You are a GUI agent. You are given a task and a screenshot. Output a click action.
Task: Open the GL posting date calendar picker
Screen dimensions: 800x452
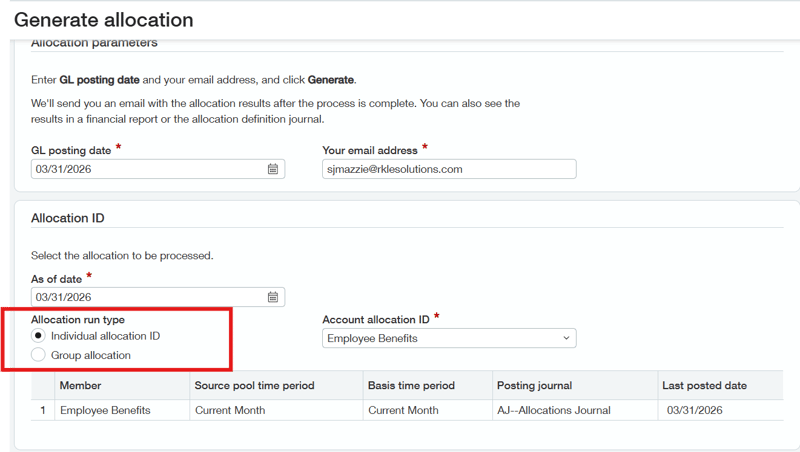273,169
